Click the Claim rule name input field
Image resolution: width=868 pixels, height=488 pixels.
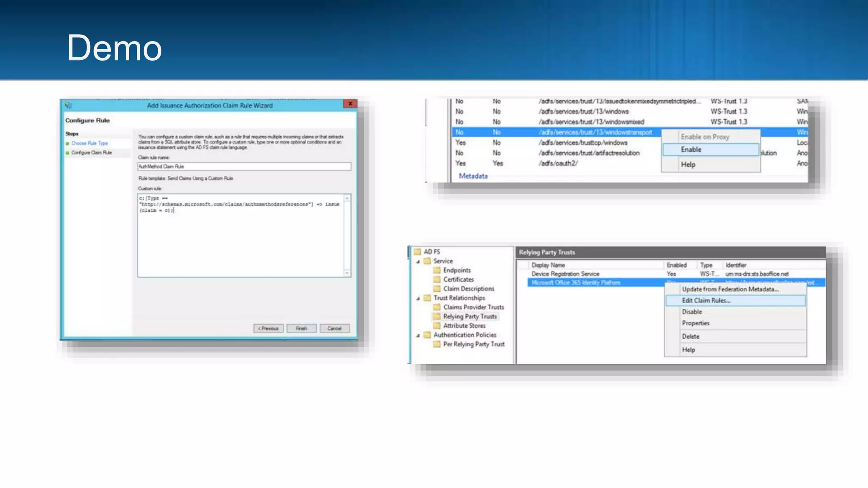(x=244, y=166)
